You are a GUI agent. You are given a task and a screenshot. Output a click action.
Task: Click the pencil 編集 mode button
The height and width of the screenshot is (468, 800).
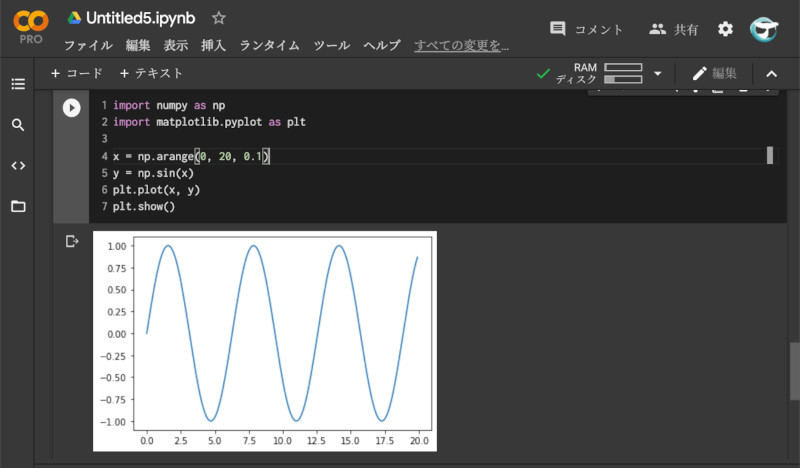coord(714,73)
